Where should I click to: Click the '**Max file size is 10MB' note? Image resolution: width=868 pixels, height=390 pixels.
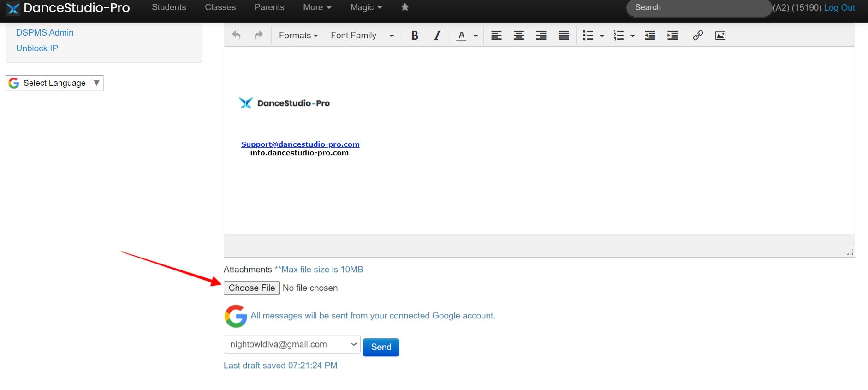click(x=319, y=270)
